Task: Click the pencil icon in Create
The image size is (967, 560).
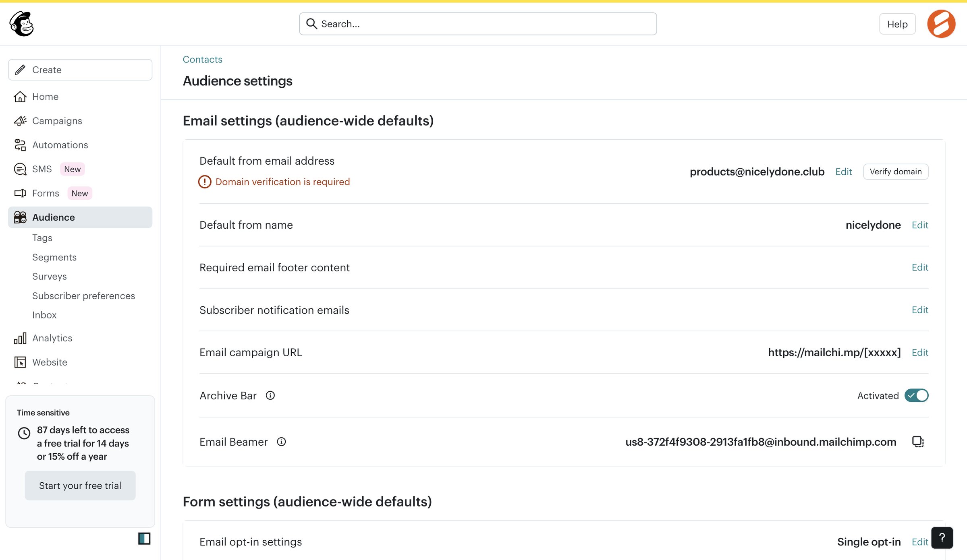Action: tap(20, 70)
